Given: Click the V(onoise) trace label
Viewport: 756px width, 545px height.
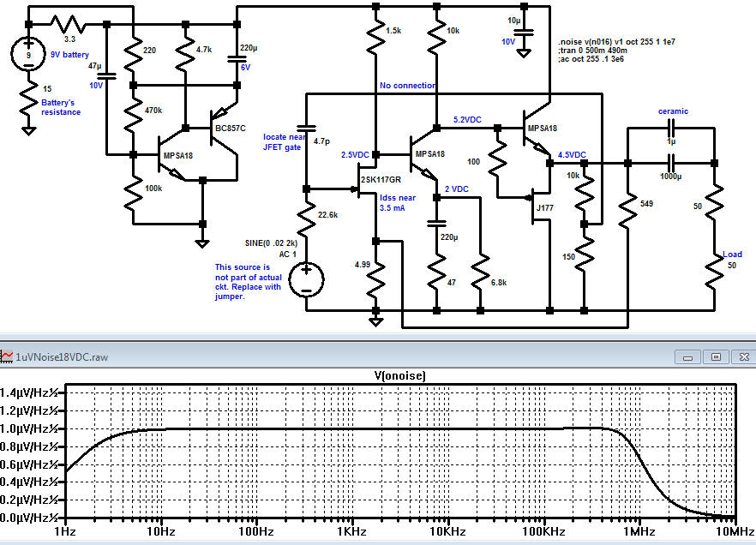Looking at the screenshot, I should 401,375.
